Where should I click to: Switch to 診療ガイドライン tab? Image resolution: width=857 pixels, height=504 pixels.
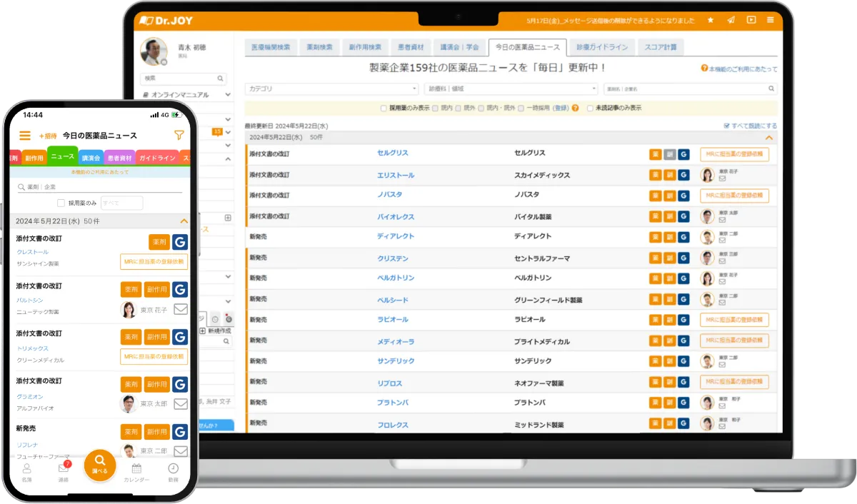[x=603, y=47]
